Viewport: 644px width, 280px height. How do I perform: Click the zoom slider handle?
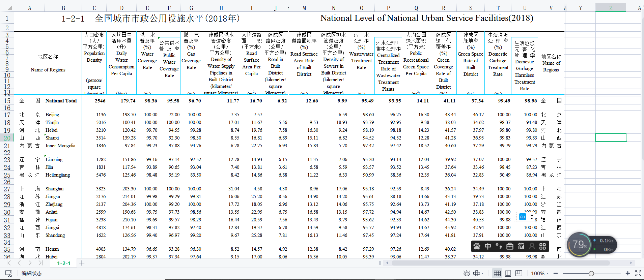591,273
